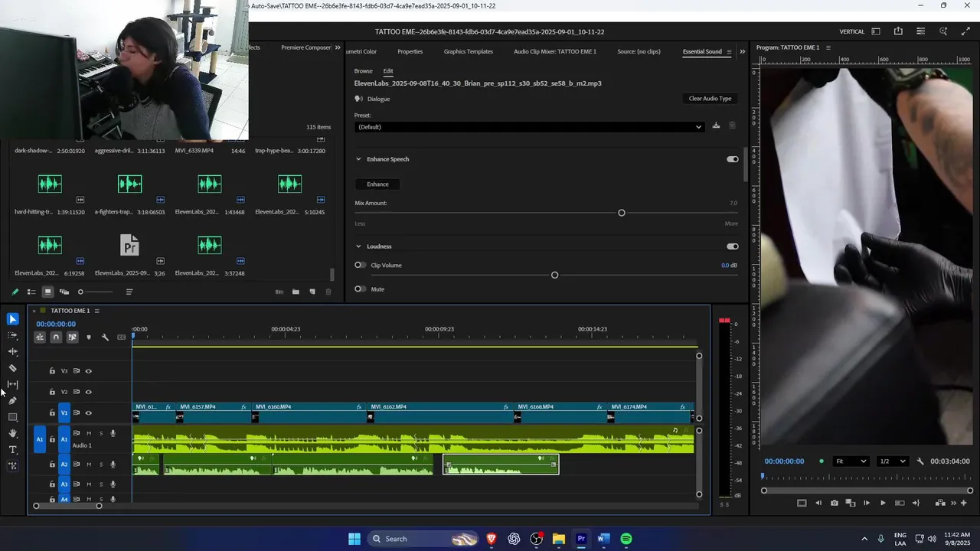980x551 pixels.
Task: Open project sort icons menu
Action: [129, 292]
